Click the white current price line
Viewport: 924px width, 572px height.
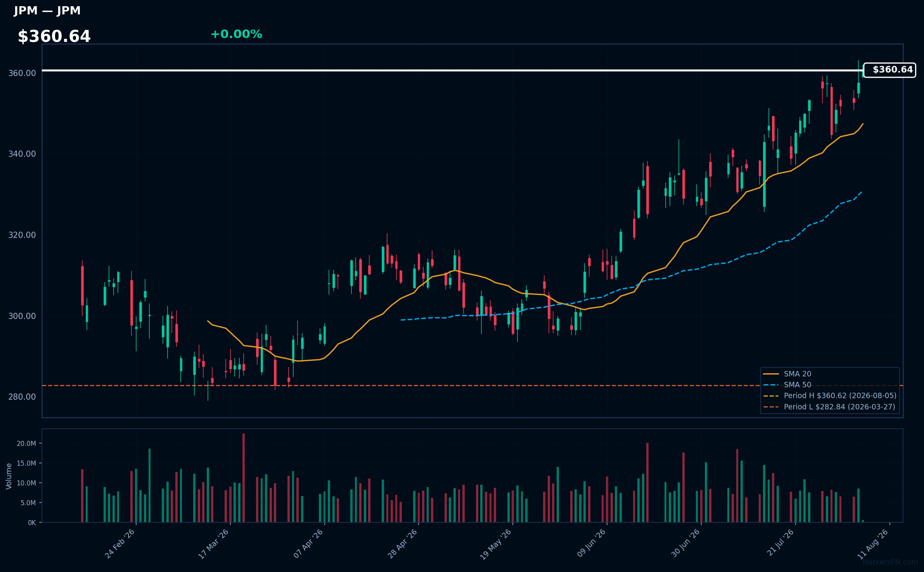[x=453, y=70]
